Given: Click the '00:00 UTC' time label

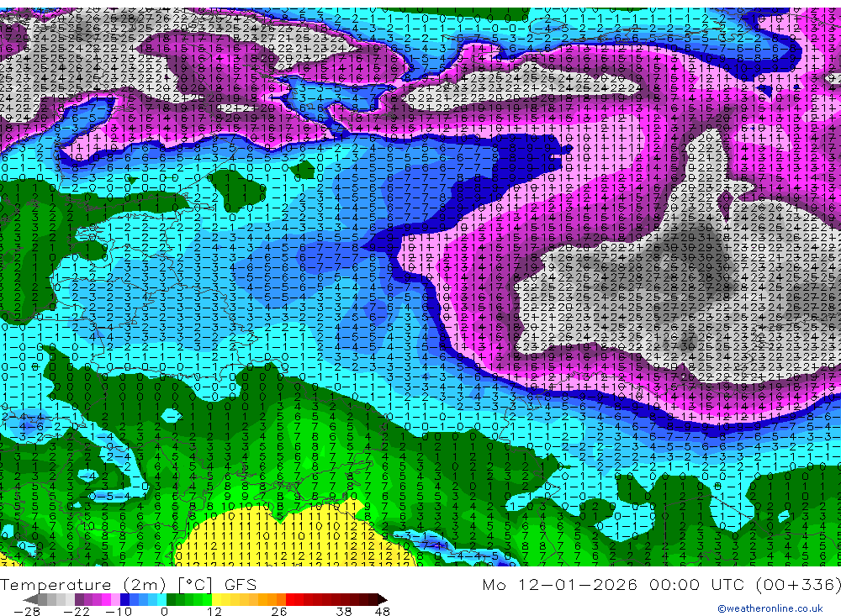Looking at the screenshot, I should 698,584.
